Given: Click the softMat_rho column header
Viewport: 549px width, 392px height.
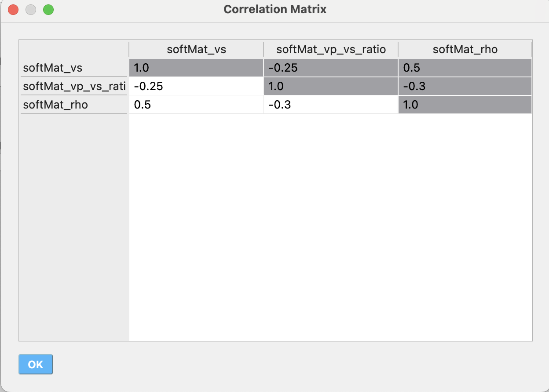Looking at the screenshot, I should [x=465, y=49].
